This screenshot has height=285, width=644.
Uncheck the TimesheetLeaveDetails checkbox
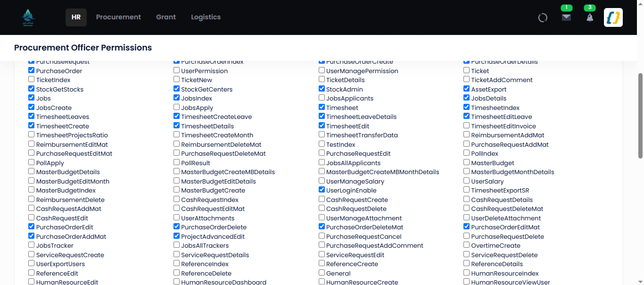pyautogui.click(x=322, y=116)
